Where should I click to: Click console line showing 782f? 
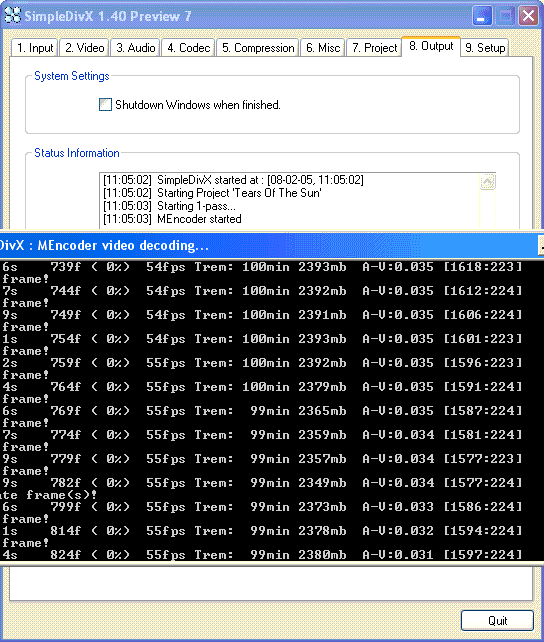[x=262, y=483]
